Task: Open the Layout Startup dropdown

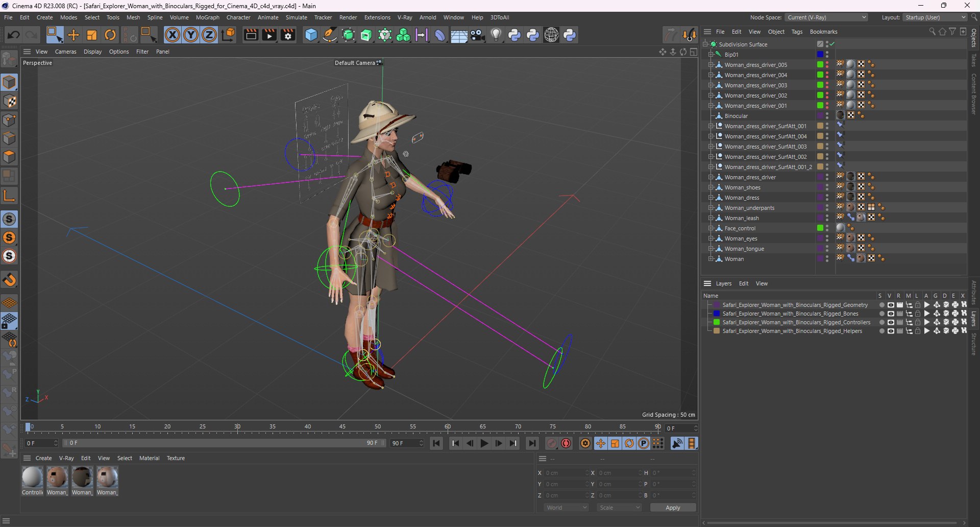Action: [x=935, y=17]
